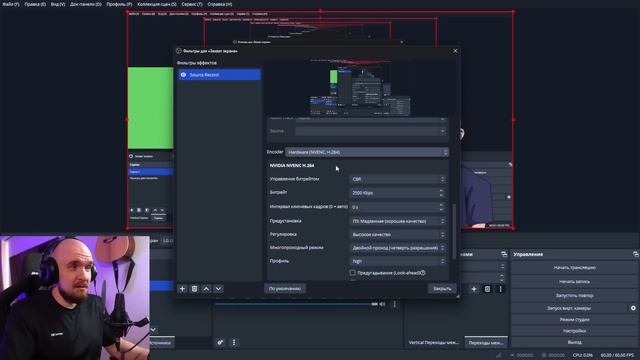
Task: Add a transition with plus icon
Action: pyautogui.click(x=474, y=289)
